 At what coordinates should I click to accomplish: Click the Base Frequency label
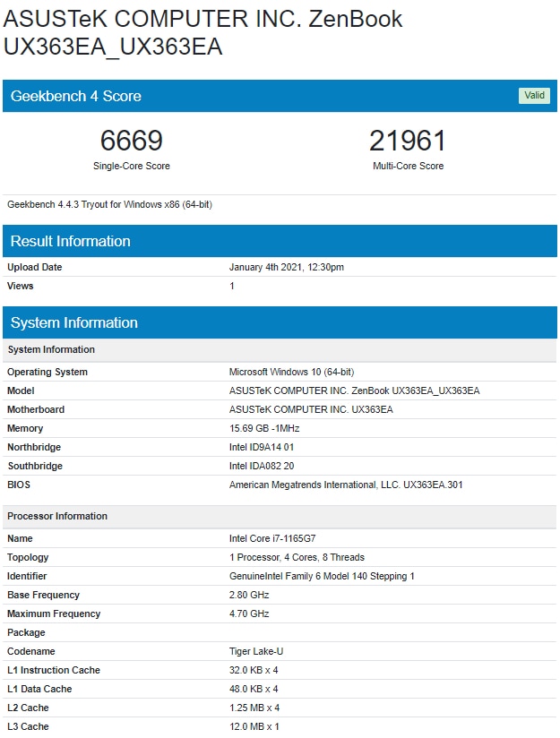pos(43,595)
